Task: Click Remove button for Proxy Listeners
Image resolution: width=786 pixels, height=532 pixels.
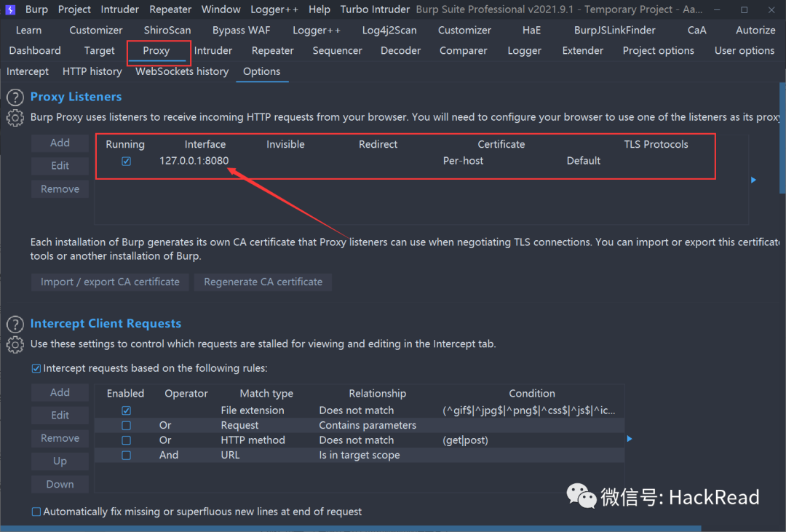Action: point(60,189)
